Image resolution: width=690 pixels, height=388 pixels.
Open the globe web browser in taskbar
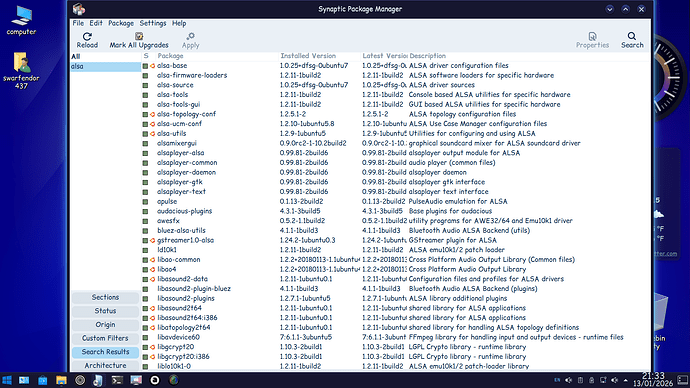tap(174, 380)
